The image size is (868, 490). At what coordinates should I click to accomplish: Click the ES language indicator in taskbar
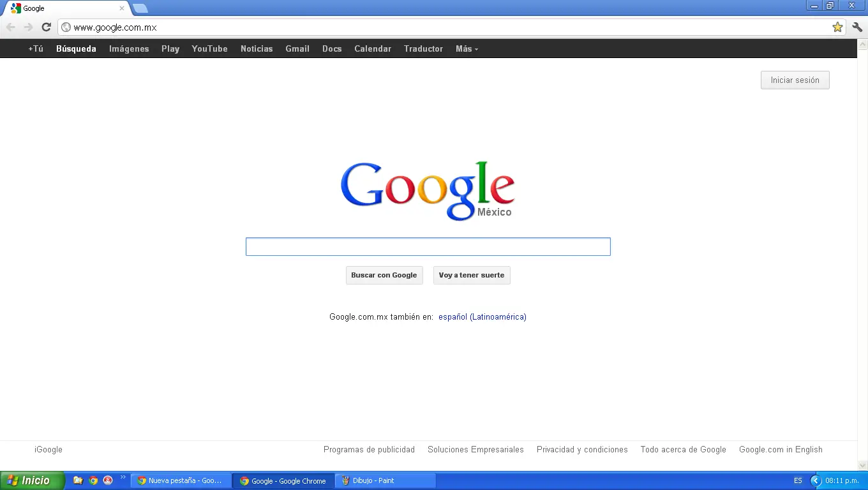798,480
